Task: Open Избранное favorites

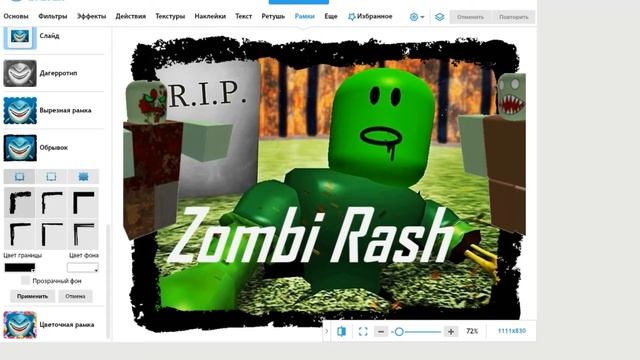Action: pos(370,16)
